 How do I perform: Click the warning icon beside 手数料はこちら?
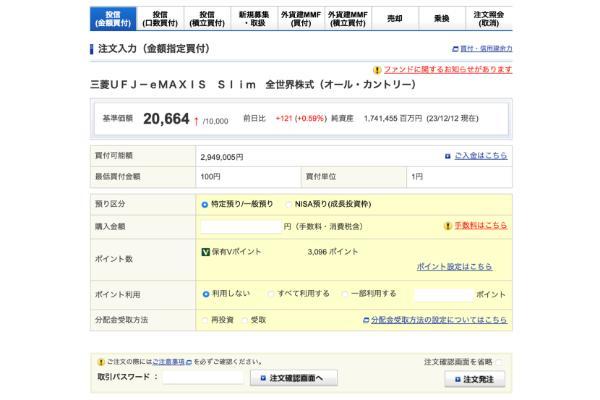tap(448, 226)
